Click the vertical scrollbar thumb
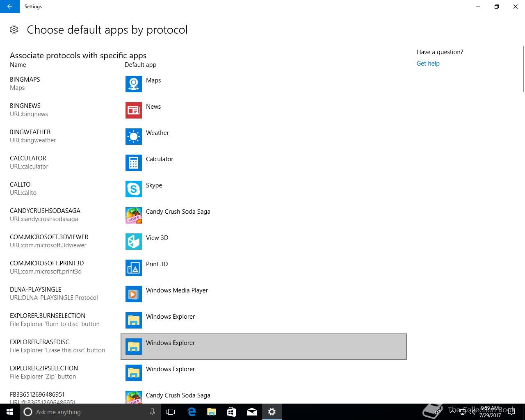Viewport: 525px width, 420px height. (x=523, y=69)
